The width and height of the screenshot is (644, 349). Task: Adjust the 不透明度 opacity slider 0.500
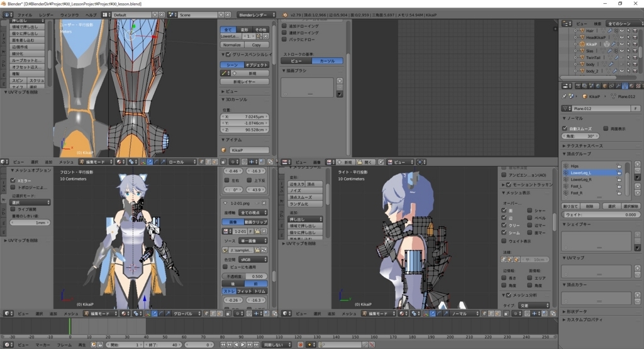tap(245, 276)
